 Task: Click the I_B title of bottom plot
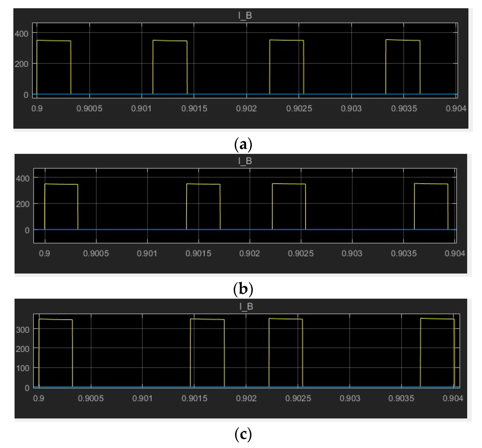point(246,307)
